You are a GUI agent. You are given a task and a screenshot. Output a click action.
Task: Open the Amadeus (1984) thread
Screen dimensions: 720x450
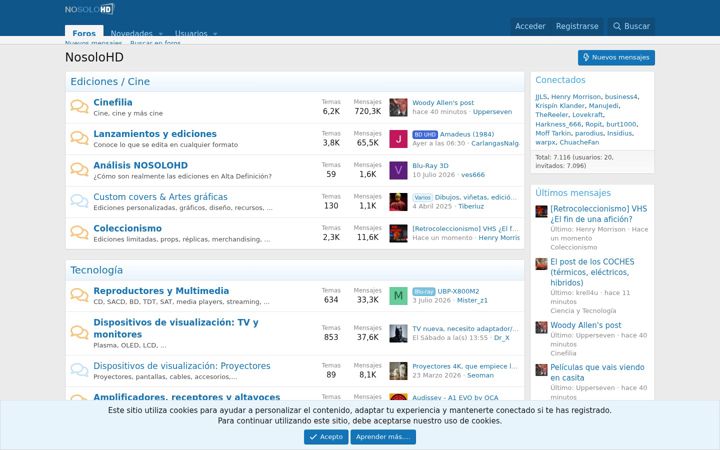pyautogui.click(x=467, y=134)
